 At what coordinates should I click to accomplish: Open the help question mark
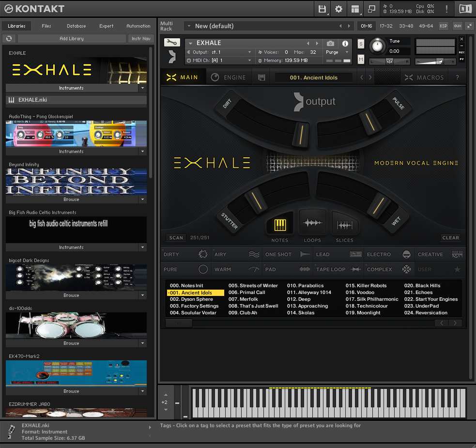pyautogui.click(x=457, y=77)
